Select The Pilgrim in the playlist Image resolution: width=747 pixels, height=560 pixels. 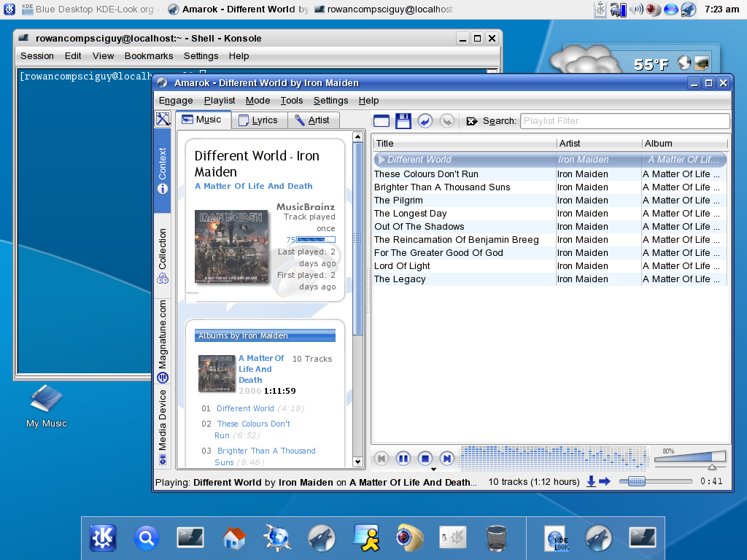tap(550, 201)
